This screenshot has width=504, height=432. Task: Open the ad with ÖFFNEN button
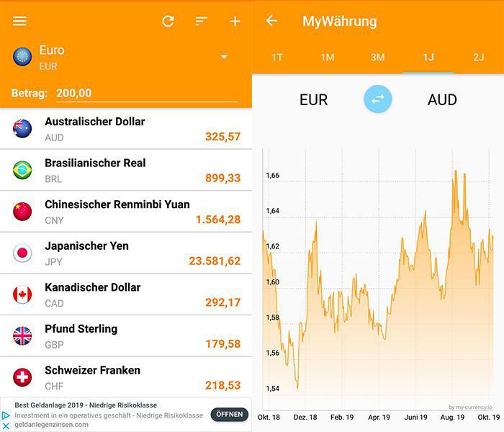click(230, 415)
